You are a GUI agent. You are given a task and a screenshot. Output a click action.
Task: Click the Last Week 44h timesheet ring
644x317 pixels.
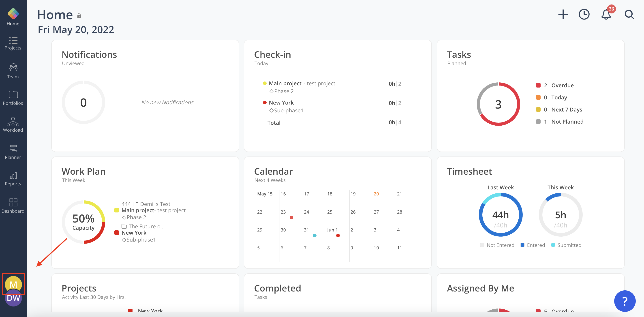[500, 215]
